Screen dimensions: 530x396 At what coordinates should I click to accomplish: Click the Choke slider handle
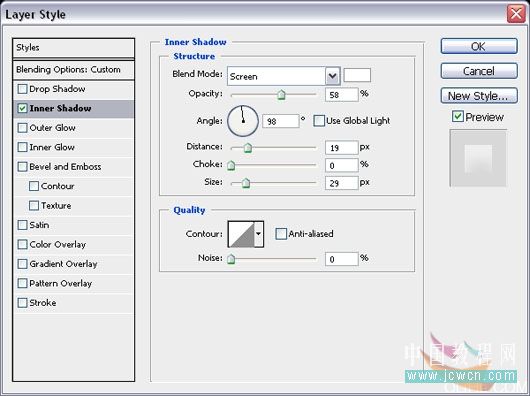point(231,166)
